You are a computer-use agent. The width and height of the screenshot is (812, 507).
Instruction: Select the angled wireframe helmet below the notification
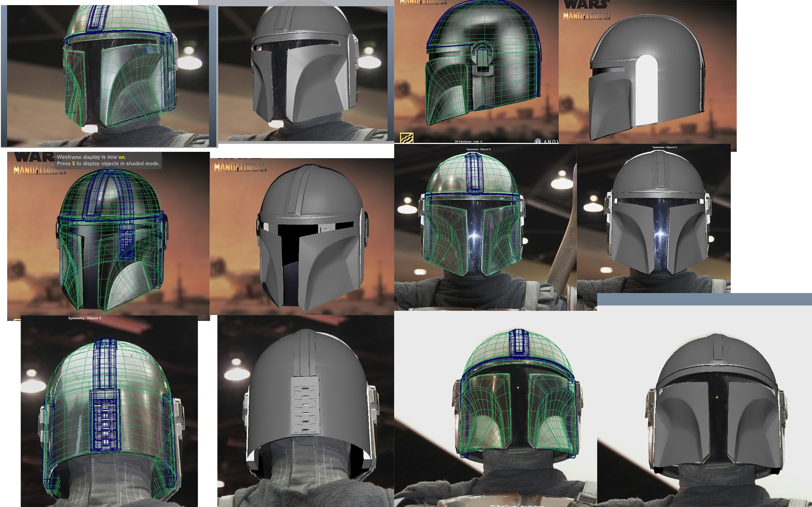(108, 236)
